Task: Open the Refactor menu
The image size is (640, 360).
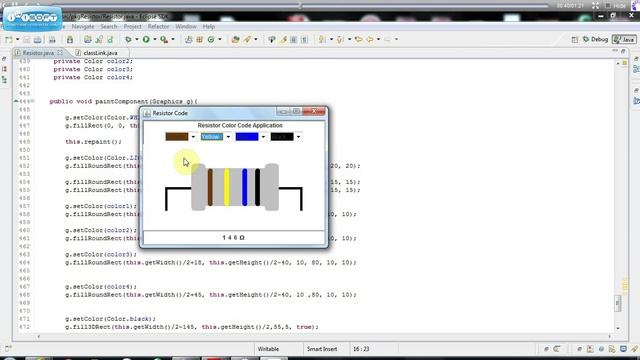Action: coord(158,27)
